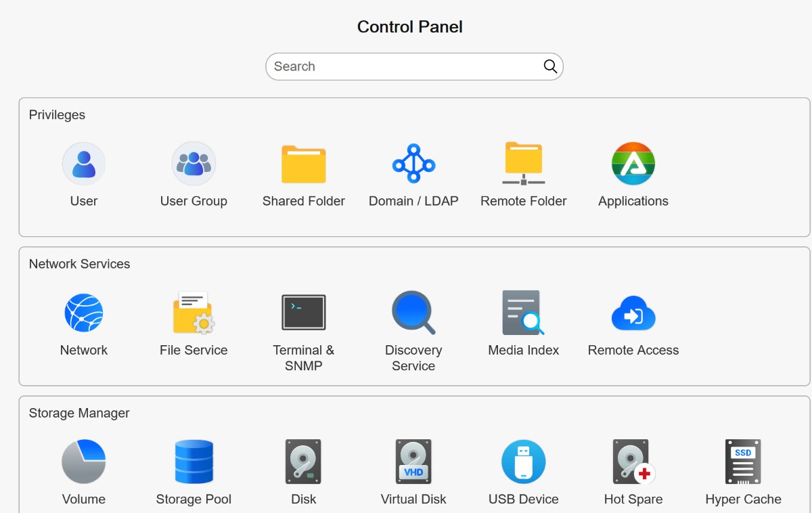This screenshot has height=513, width=812.
Task: Open Applications privileges icon
Action: tap(633, 164)
